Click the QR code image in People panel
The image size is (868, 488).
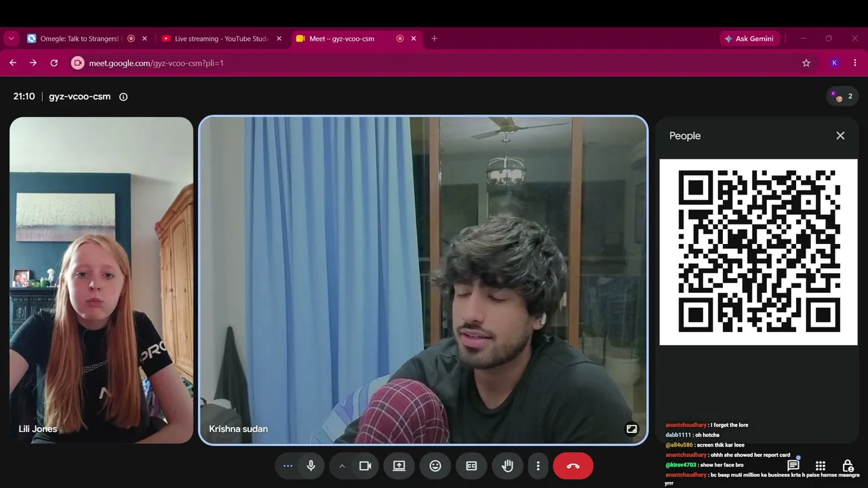759,252
